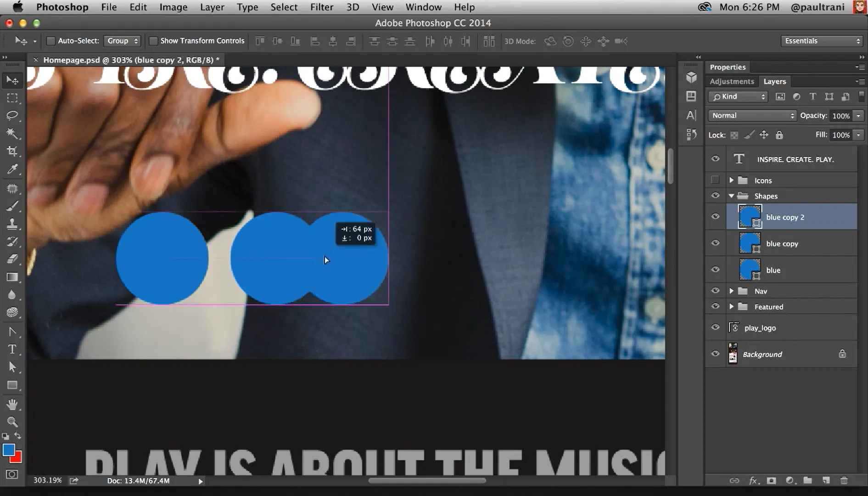This screenshot has height=496, width=868.
Task: Select the Crop tool
Action: [12, 152]
